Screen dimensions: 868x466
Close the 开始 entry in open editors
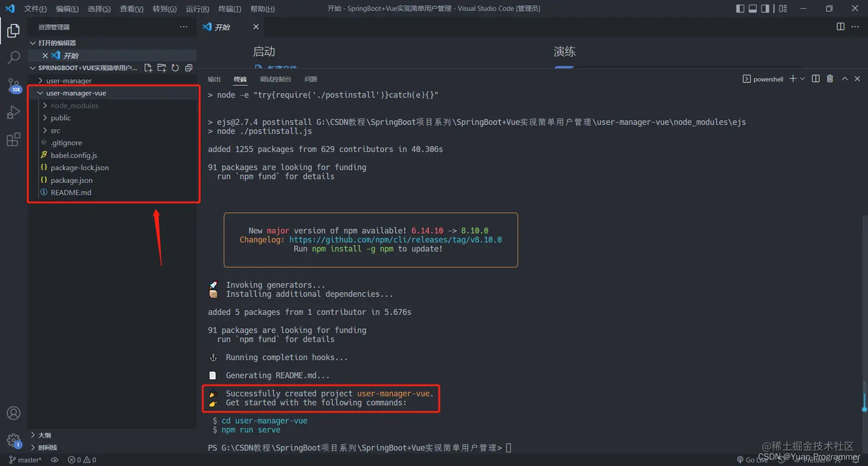(x=45, y=56)
